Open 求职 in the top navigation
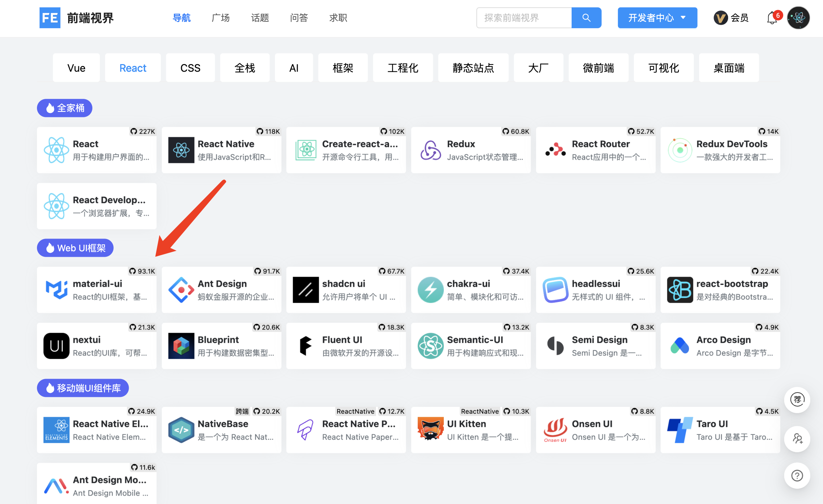The height and width of the screenshot is (504, 823). click(x=338, y=18)
